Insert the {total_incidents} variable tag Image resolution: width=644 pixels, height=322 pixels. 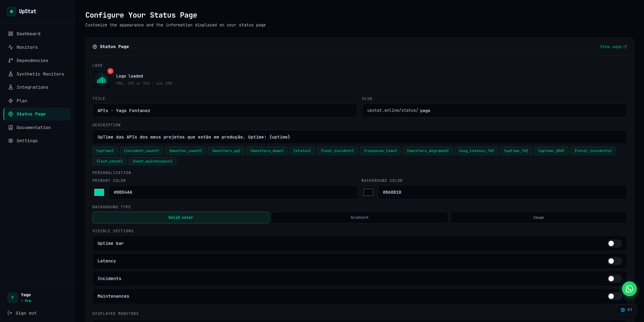(593, 151)
